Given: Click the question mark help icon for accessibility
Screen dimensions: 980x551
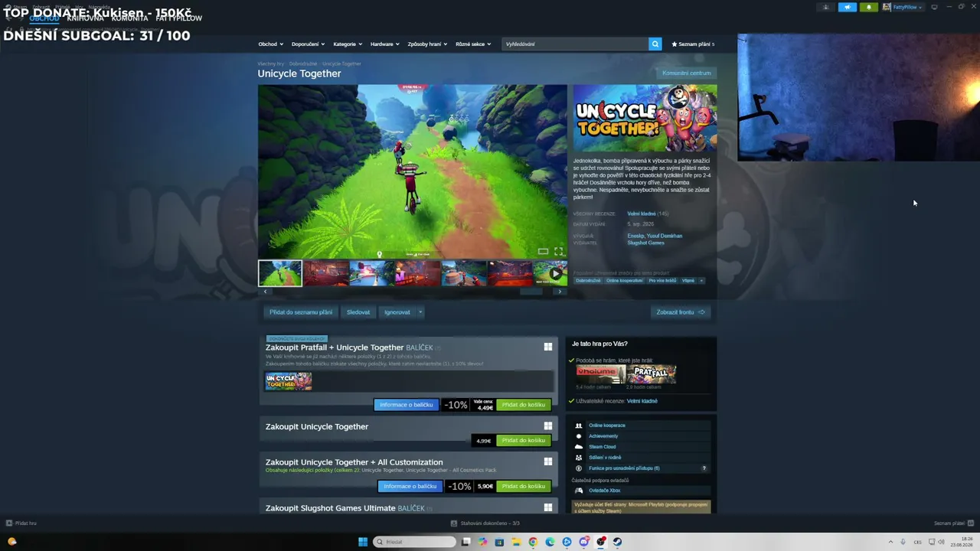Looking at the screenshot, I should [704, 468].
